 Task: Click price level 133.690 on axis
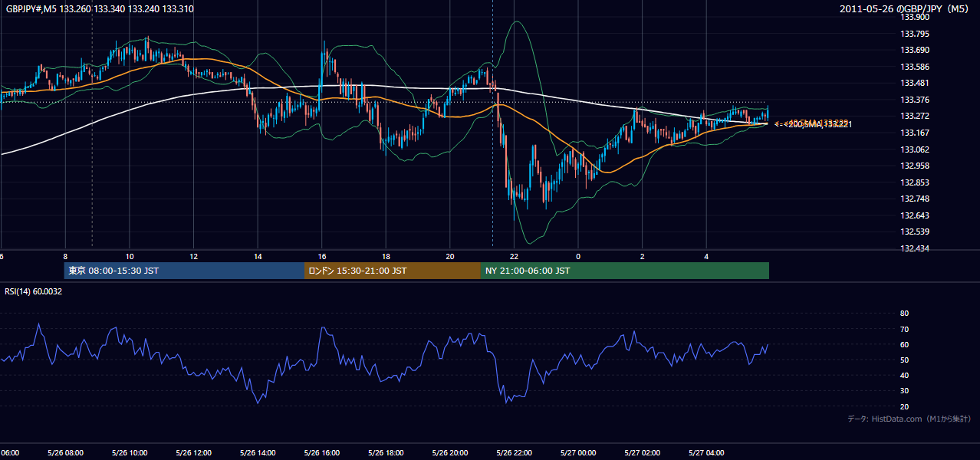[916, 50]
